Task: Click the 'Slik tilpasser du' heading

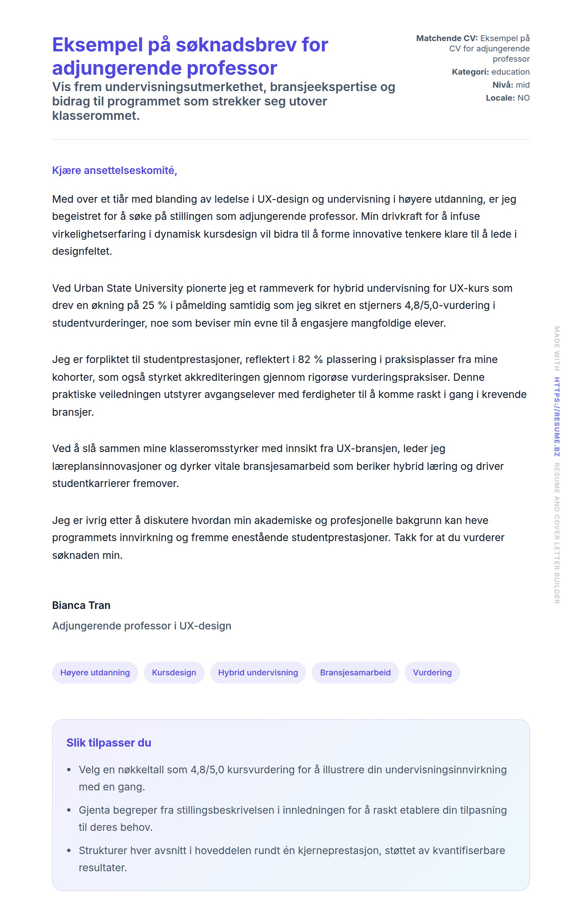Action: [x=109, y=743]
